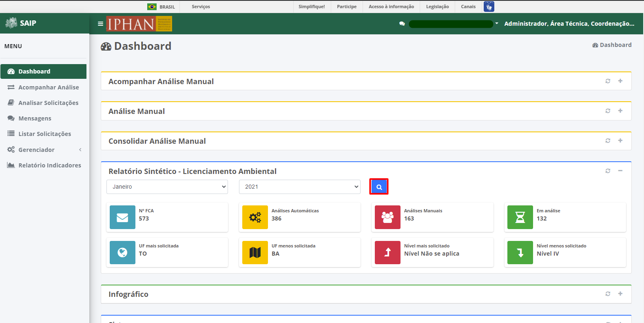The height and width of the screenshot is (323, 644).
Task: Collapse the Relatório Sintético panel
Action: click(x=620, y=171)
